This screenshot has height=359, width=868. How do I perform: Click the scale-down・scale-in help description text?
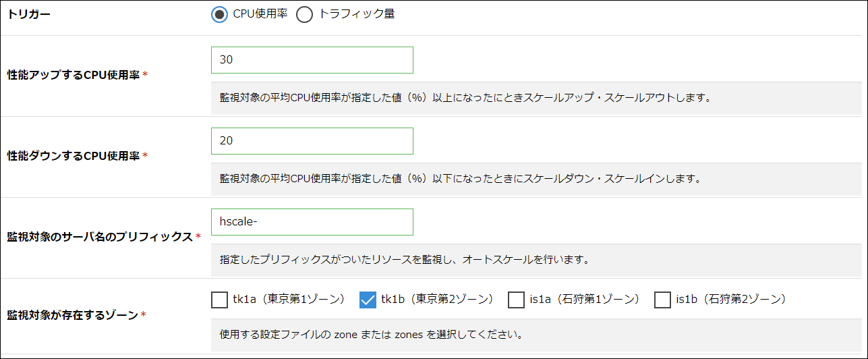pos(461,179)
